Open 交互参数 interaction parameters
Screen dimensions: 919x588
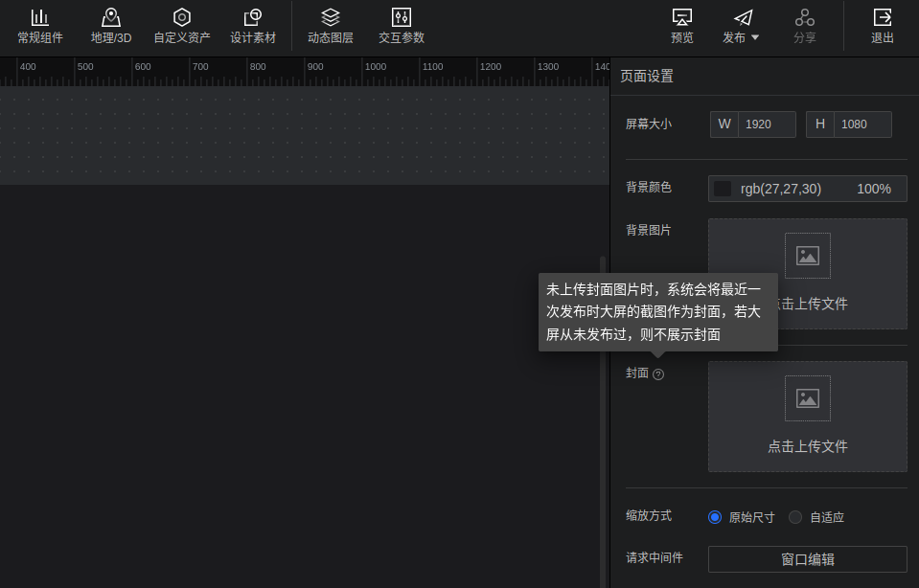(x=402, y=18)
